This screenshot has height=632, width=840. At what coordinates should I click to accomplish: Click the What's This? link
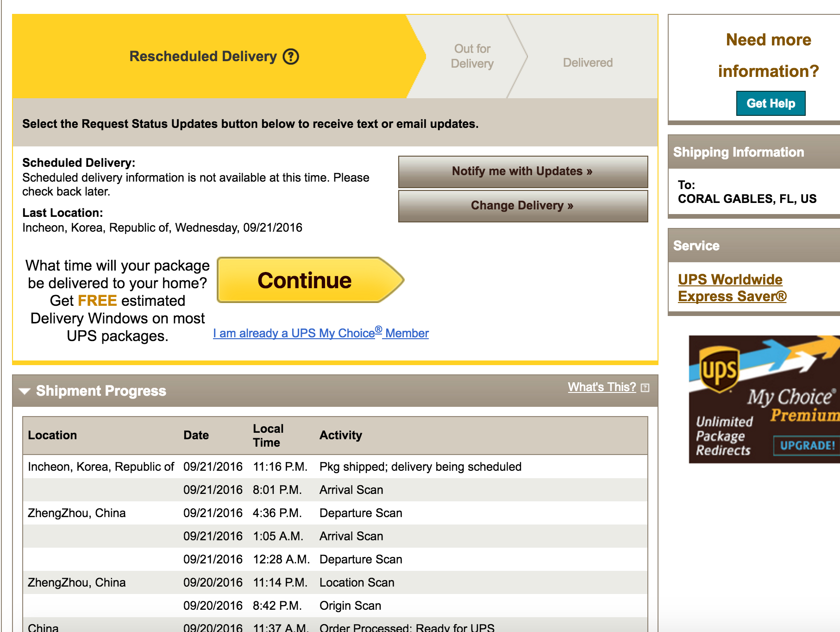[602, 387]
